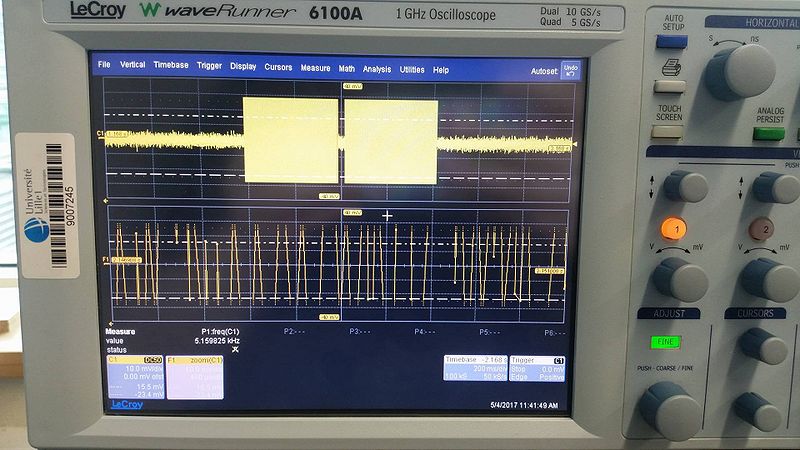Expand the Utilities menu
800x450 pixels.
click(x=412, y=70)
